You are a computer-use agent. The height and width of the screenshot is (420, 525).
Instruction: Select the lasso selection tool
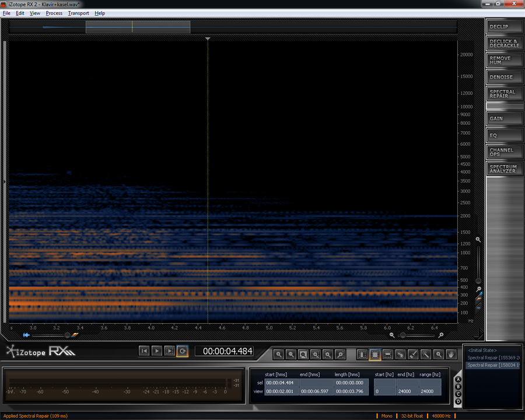[x=400, y=354]
